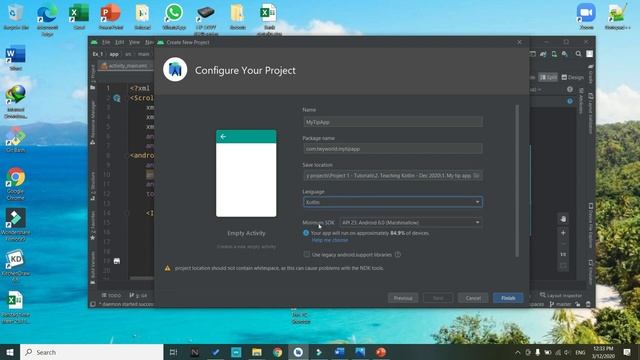Click the 1:1 zoom button in design view
This screenshot has height=360, width=640.
click(563, 254)
